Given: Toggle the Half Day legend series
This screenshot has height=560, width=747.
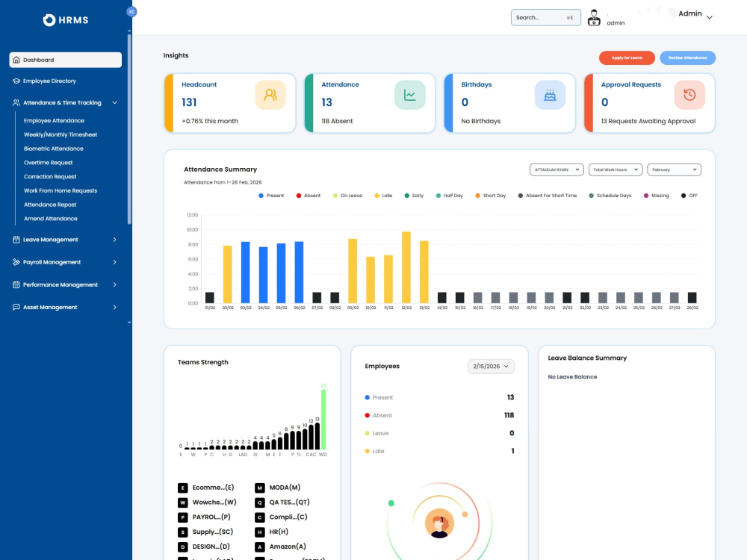Looking at the screenshot, I should [450, 196].
